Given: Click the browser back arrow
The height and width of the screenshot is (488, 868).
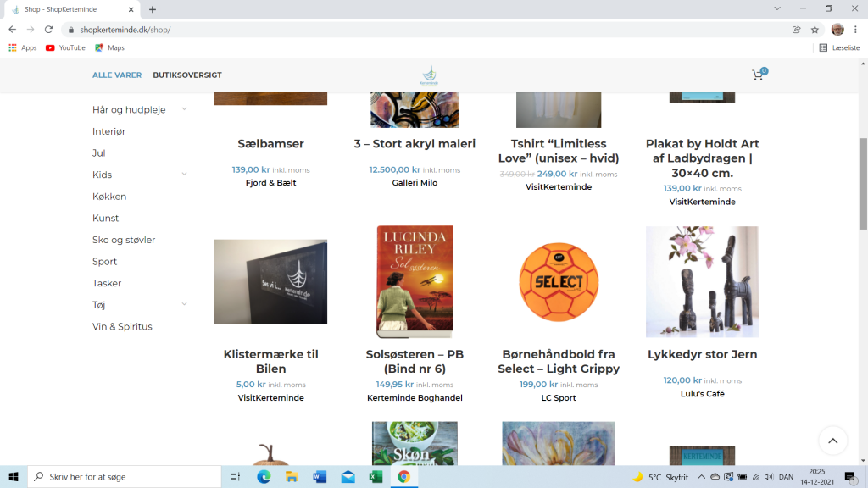Looking at the screenshot, I should coord(12,30).
